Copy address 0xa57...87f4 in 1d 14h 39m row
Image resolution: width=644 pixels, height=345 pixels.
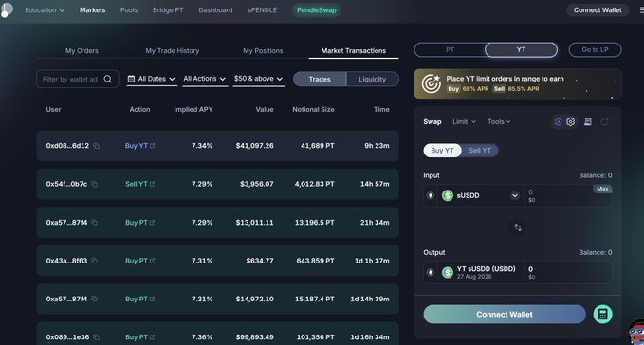click(x=94, y=300)
